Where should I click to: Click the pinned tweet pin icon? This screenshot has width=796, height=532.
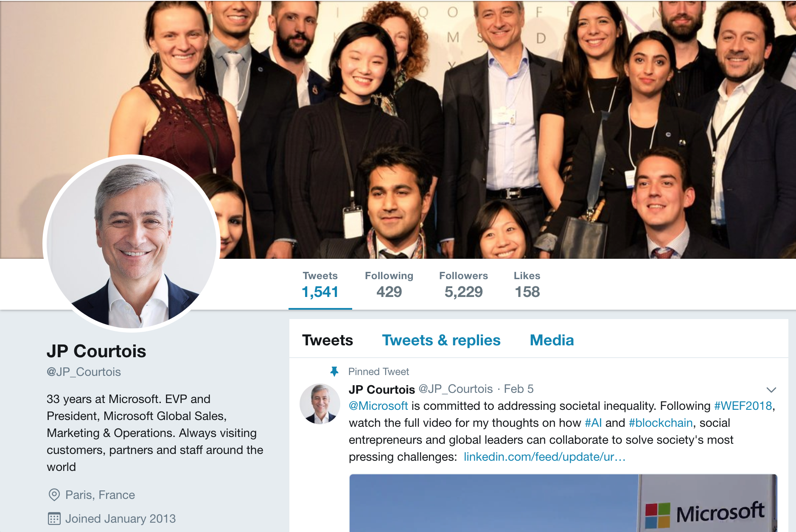(x=334, y=372)
